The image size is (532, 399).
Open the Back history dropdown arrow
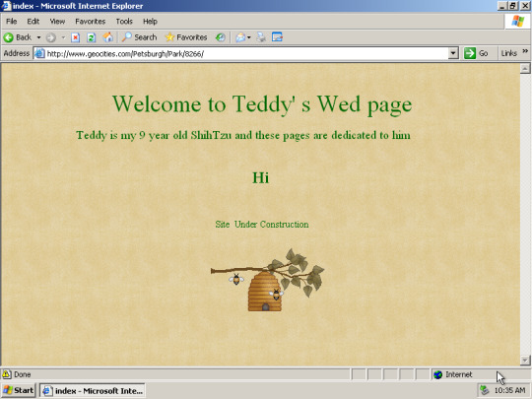click(38, 37)
